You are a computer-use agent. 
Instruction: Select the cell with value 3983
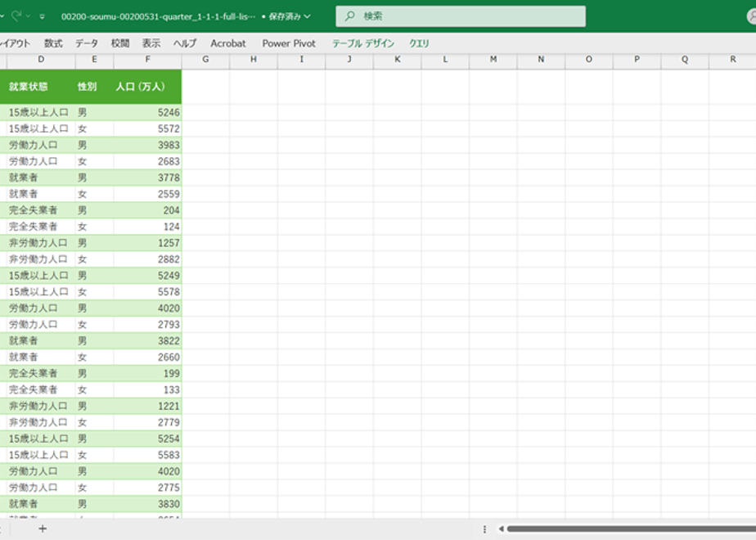click(x=147, y=145)
